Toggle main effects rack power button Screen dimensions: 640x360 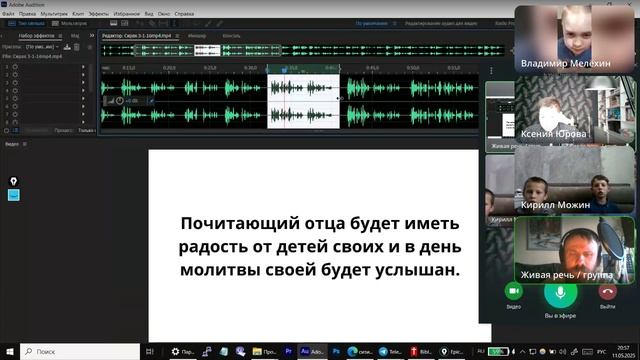(x=6, y=131)
